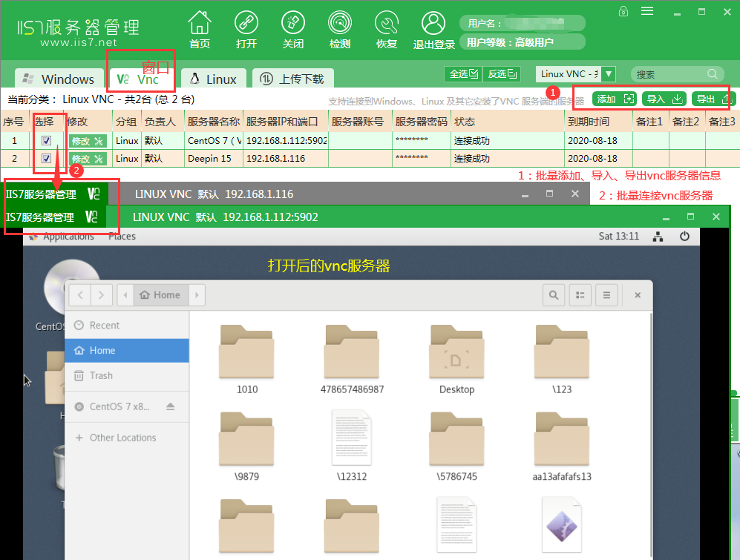The width and height of the screenshot is (740, 560).
Task: Select the aa13afafafs13 folder
Action: click(562, 447)
